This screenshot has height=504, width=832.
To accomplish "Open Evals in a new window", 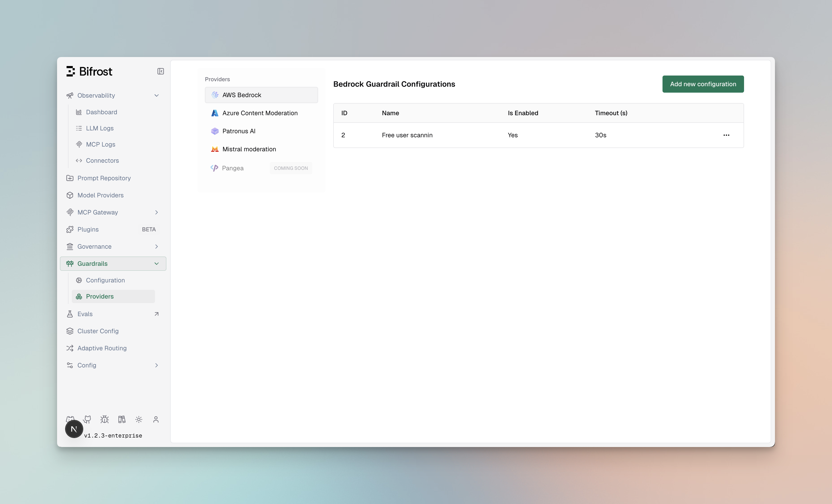I will [113, 314].
